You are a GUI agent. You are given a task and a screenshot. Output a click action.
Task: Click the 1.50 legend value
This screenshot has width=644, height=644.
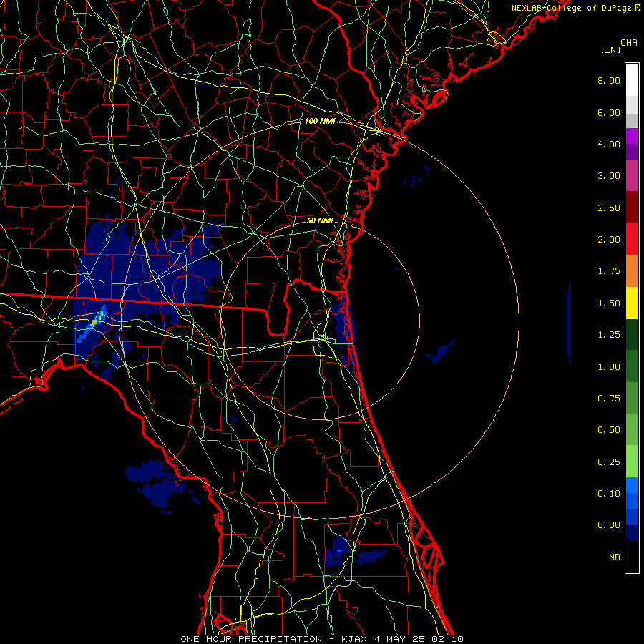coord(609,303)
